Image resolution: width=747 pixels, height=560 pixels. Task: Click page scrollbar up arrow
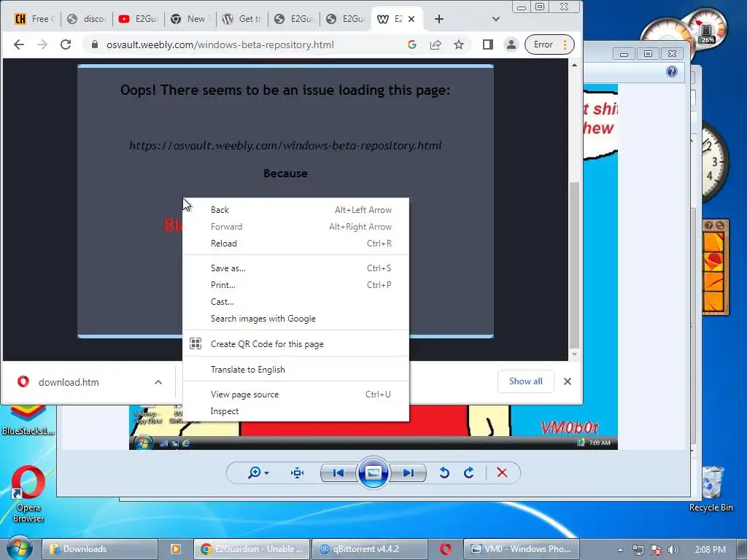click(x=575, y=65)
